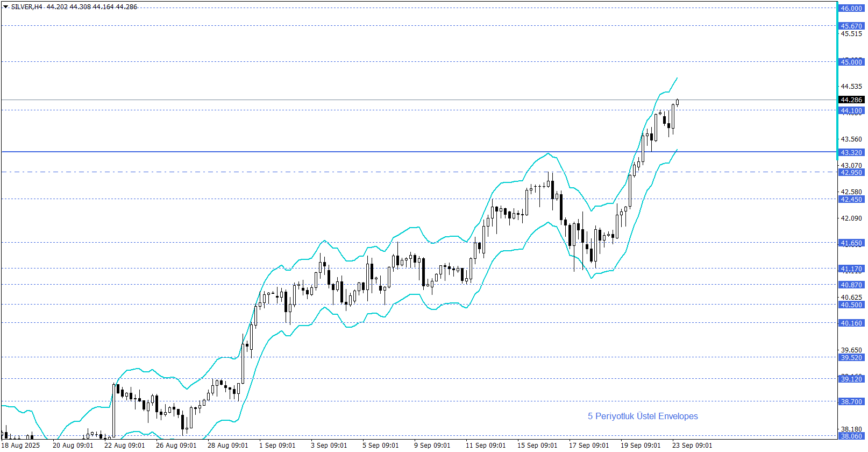Open the chart menu triangle beside SILVER,H4

coord(6,7)
